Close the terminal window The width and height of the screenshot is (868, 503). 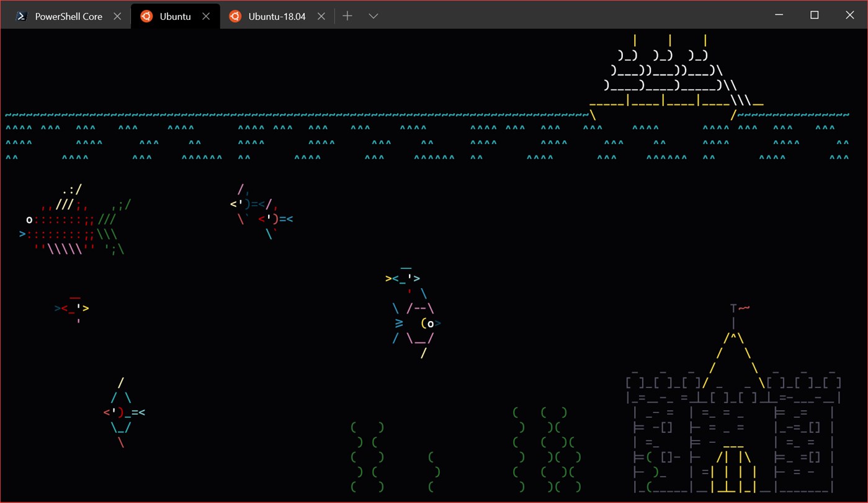[850, 16]
